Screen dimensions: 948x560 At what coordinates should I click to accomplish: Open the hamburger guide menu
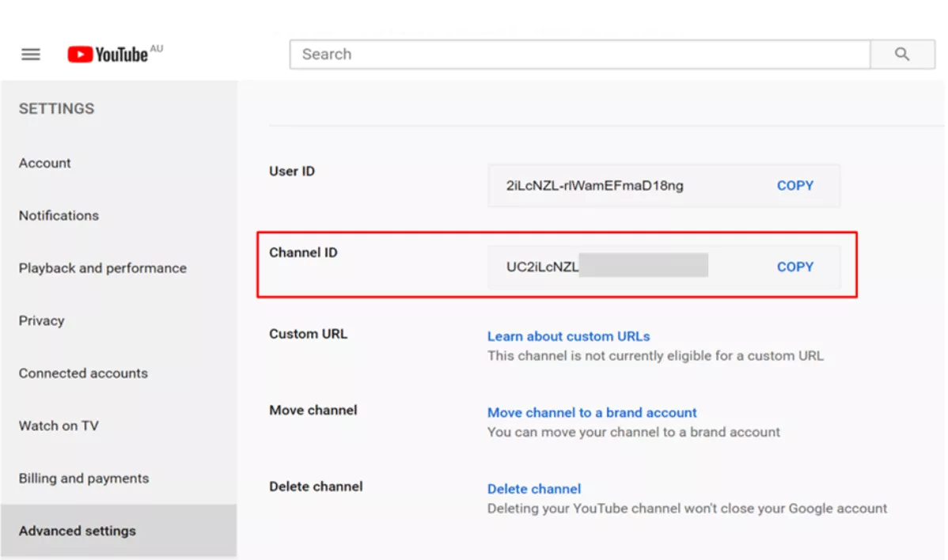click(x=31, y=55)
